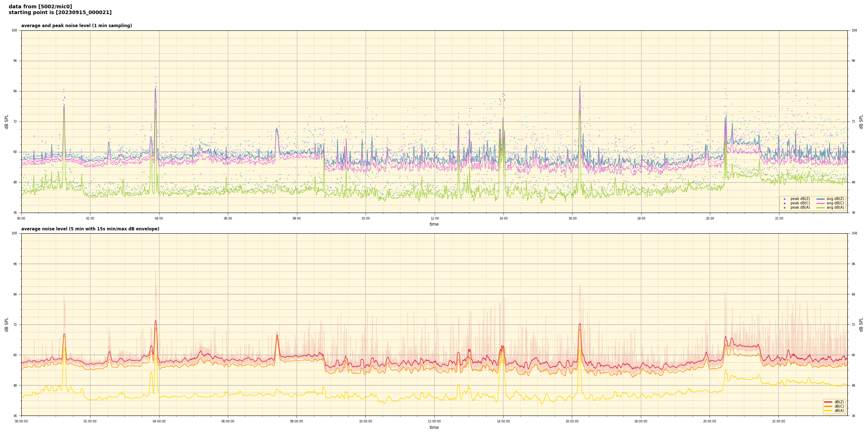Click 16:00:00 tick label on bottom chart
The width and height of the screenshot is (868, 434).
[x=572, y=421]
